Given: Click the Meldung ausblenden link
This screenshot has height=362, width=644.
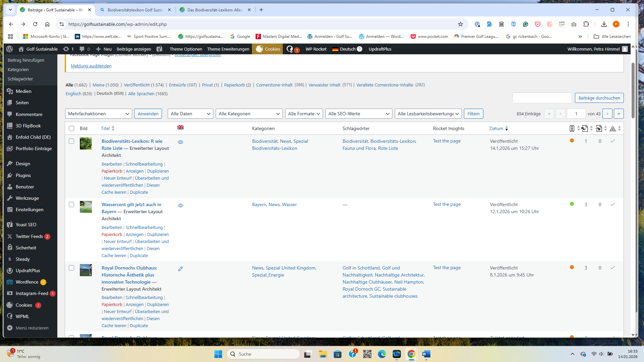Looking at the screenshot, I should pos(91,66).
